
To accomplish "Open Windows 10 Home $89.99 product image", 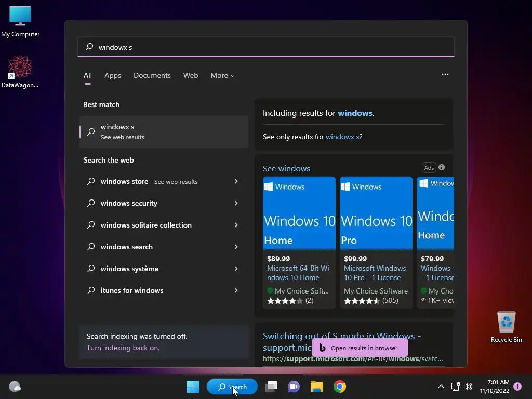I will coord(299,214).
